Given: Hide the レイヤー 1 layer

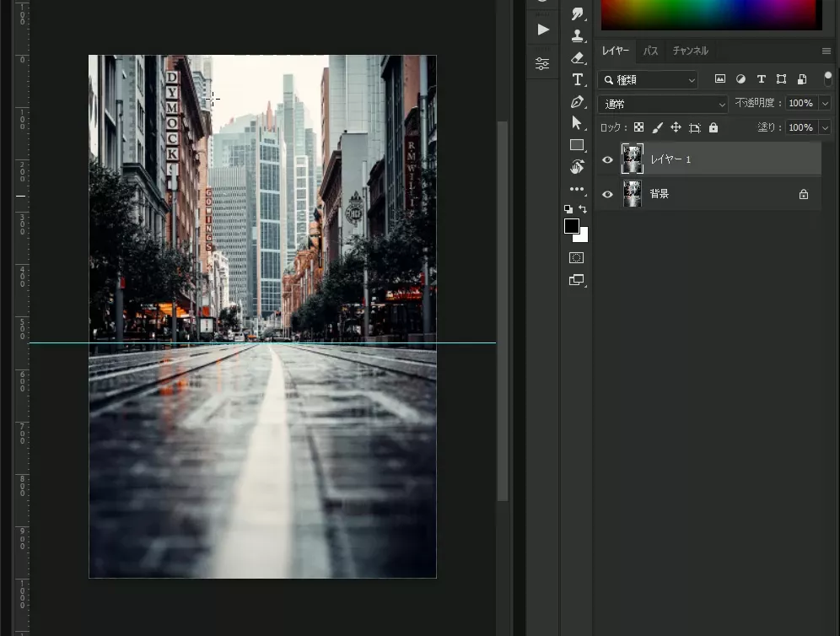Looking at the screenshot, I should coord(606,159).
